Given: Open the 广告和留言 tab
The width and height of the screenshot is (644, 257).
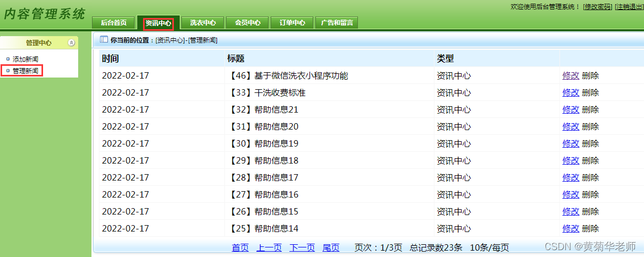Looking at the screenshot, I should pyautogui.click(x=337, y=23).
